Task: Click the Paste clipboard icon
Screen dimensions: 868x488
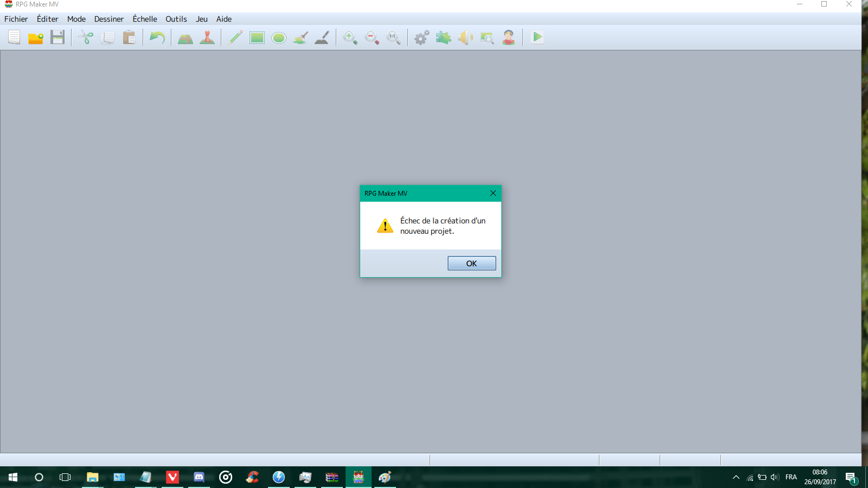Action: click(x=129, y=37)
